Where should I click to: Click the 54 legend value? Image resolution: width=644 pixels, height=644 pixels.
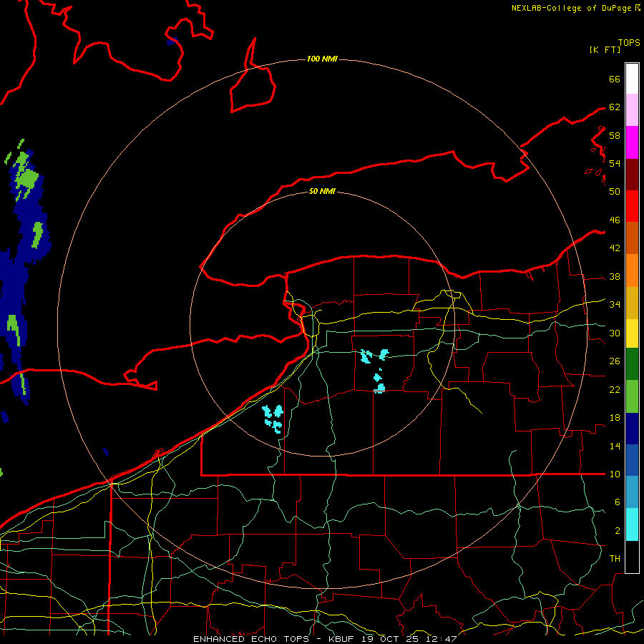tap(615, 163)
